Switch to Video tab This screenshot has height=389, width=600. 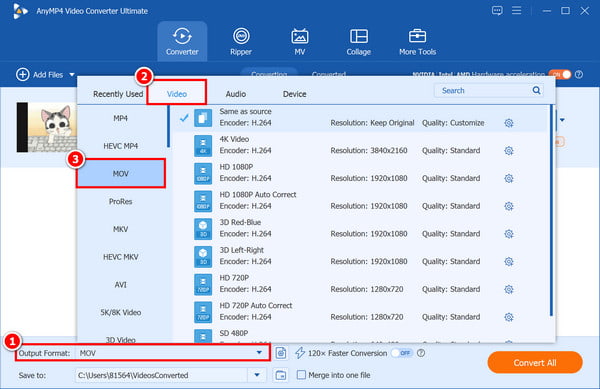177,94
